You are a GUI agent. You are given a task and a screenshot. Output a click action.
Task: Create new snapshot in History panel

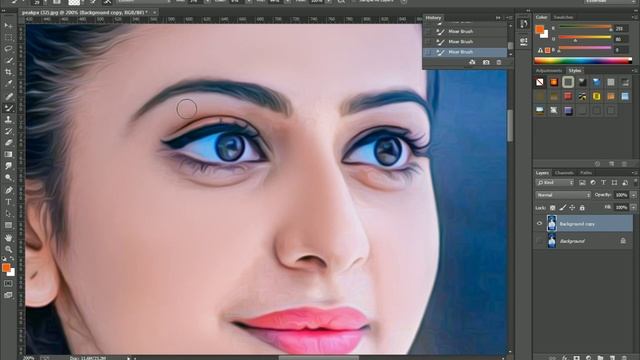486,62
